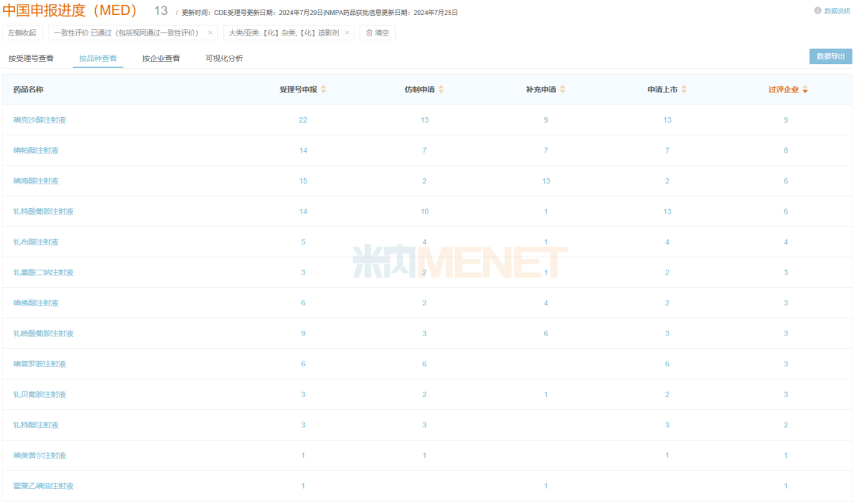
Task: Open the 碘克沙醇注射液 drug details
Action: click(39, 119)
